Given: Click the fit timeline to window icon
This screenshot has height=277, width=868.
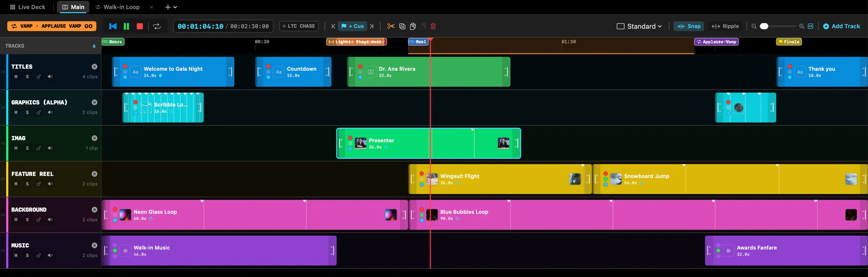Looking at the screenshot, I should point(810,26).
